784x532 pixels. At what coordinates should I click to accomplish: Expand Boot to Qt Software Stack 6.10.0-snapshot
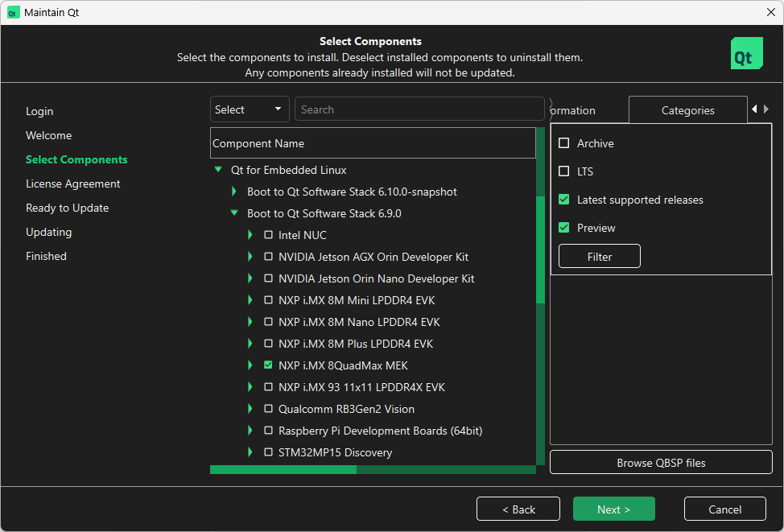click(234, 192)
